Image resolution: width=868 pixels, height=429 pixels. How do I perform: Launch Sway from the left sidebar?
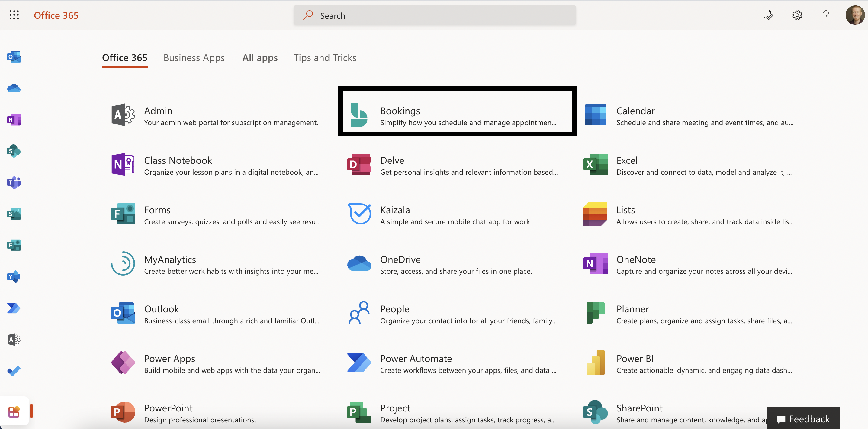(14, 214)
